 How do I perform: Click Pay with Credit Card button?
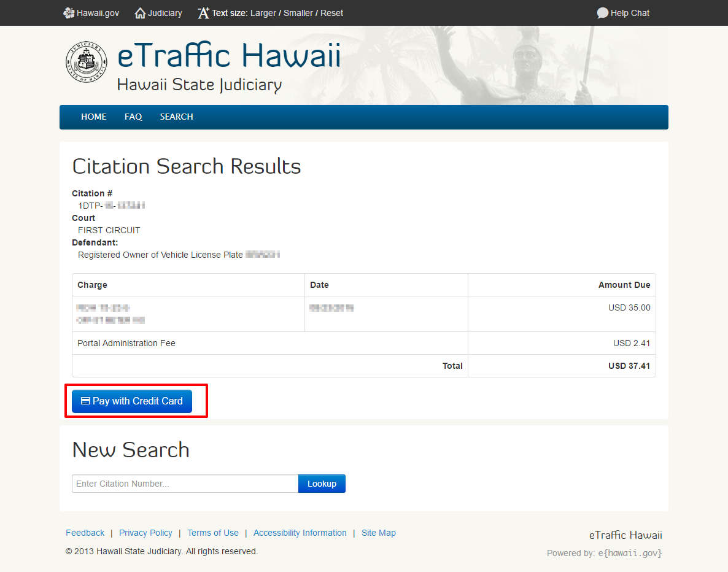point(132,401)
